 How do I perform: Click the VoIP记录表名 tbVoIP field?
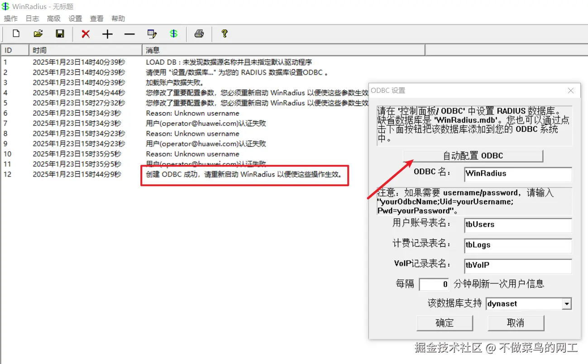518,265
